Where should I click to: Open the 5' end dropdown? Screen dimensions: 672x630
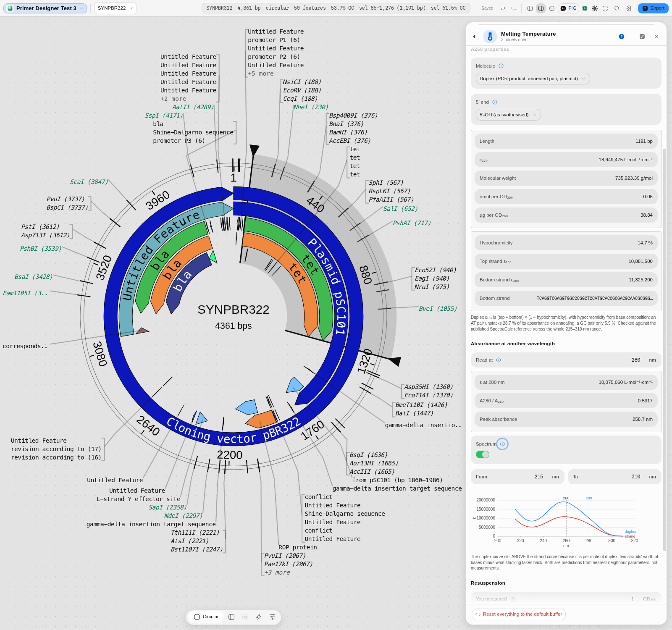click(x=508, y=115)
